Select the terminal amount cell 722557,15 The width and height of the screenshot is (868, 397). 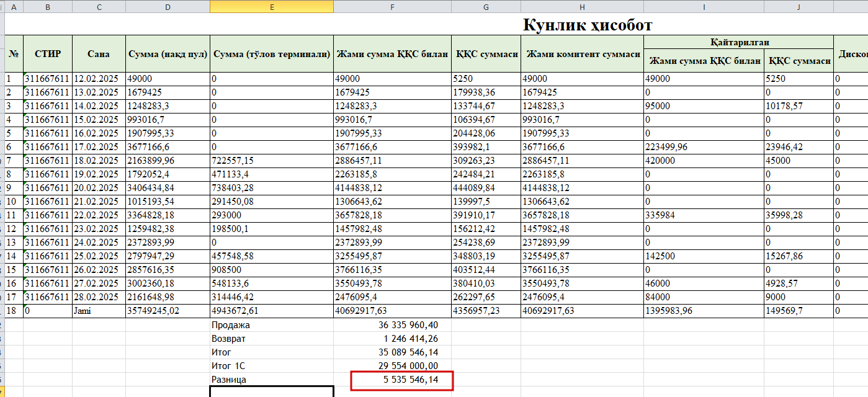(x=272, y=161)
